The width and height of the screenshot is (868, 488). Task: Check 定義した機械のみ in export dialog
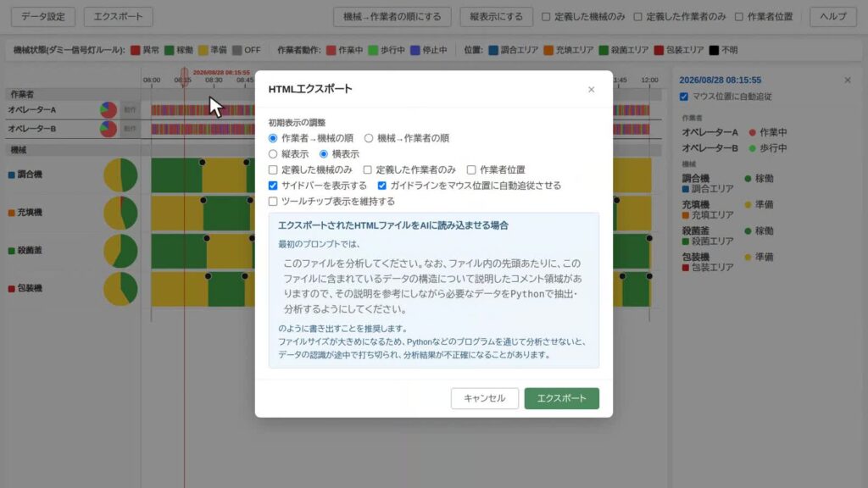pos(273,169)
